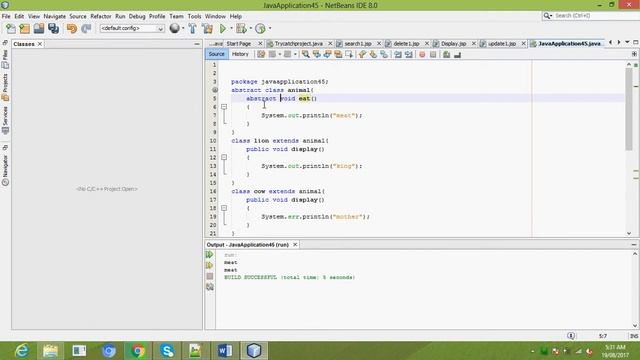Click the Shift Line Right editor icon
This screenshot has height=360, width=640.
pyautogui.click(x=408, y=54)
